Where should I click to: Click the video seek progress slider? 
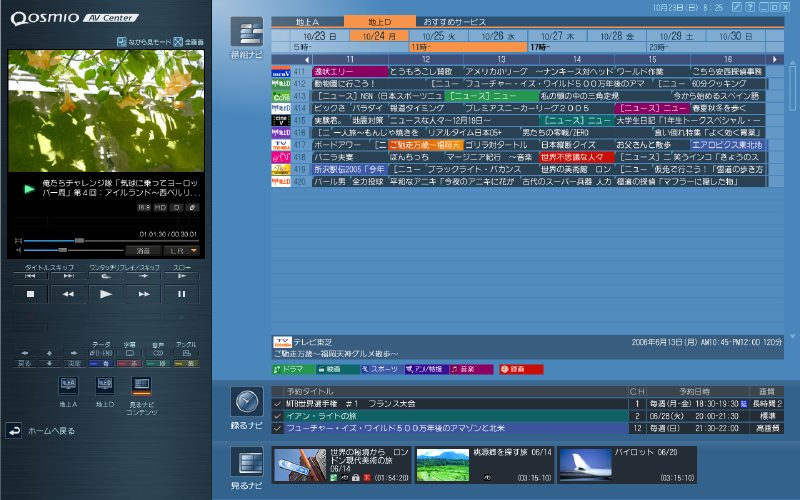(80, 241)
